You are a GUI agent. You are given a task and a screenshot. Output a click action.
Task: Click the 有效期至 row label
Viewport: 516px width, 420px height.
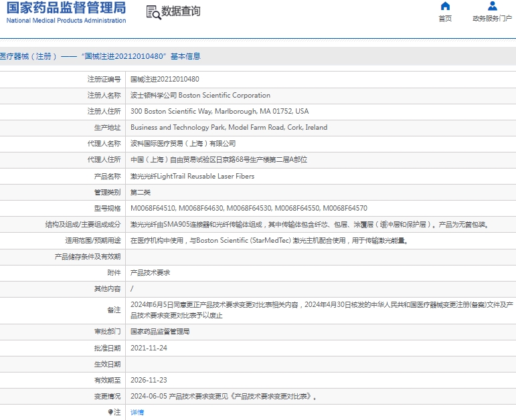[x=107, y=380]
